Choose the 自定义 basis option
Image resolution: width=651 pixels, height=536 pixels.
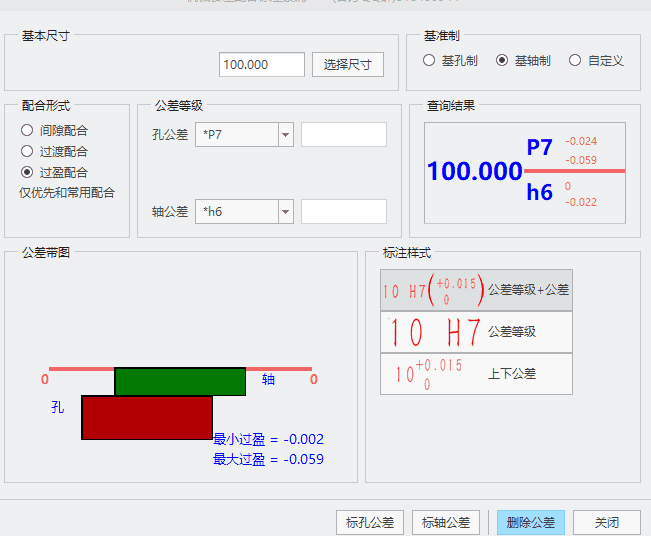[x=575, y=61]
